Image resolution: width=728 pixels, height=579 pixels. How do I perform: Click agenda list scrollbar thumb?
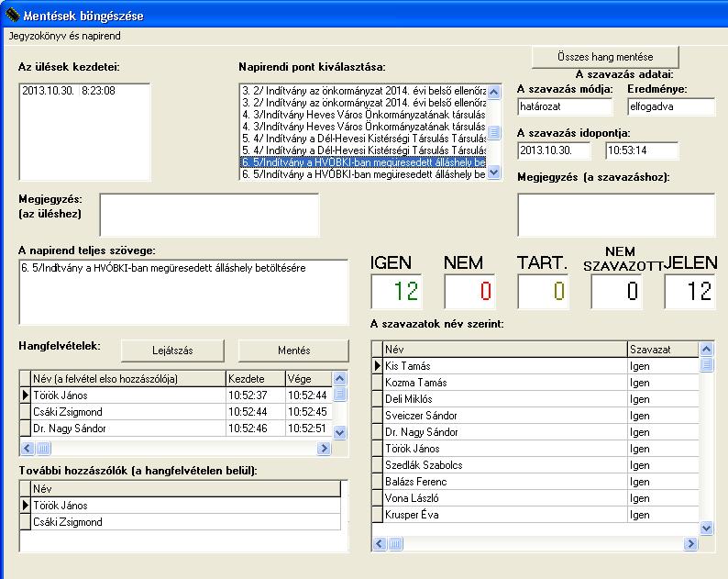[x=494, y=132]
